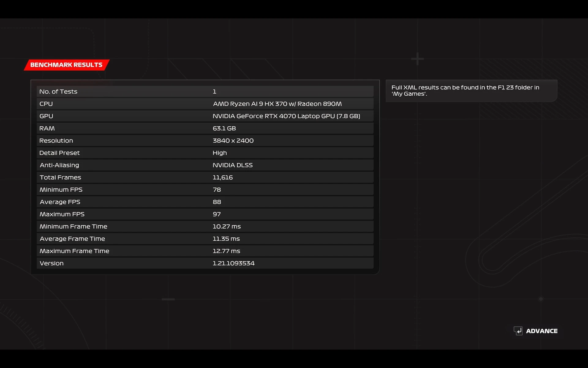The width and height of the screenshot is (588, 368).
Task: Click the 'Average FPS' row label
Action: [x=60, y=202]
